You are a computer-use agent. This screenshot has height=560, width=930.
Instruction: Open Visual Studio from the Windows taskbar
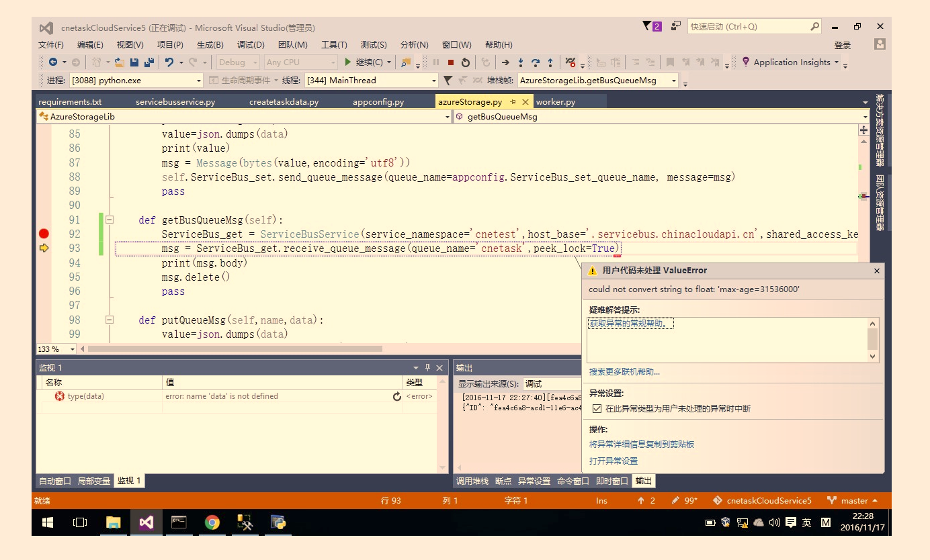point(146,522)
